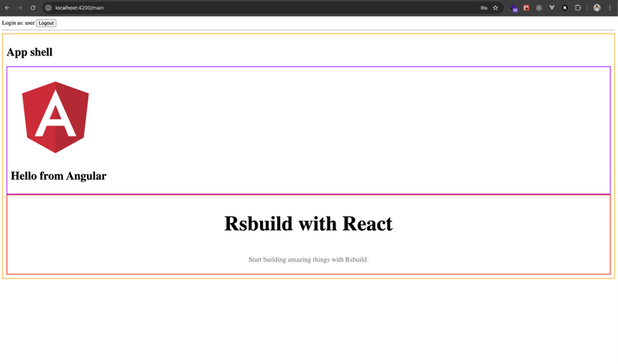Bookmark this page with the star
The height and width of the screenshot is (364, 618).
(495, 8)
